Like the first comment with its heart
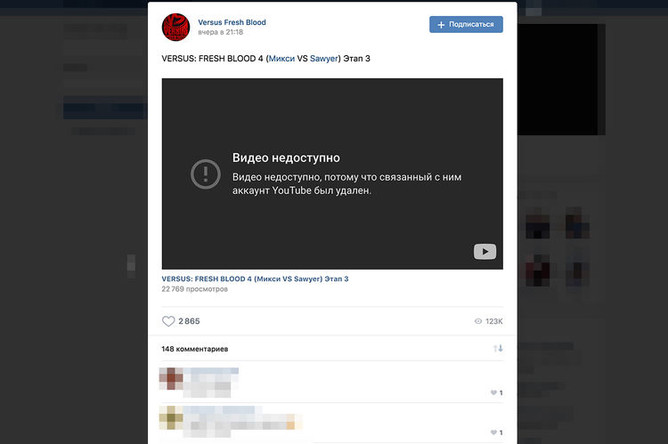 (x=493, y=392)
